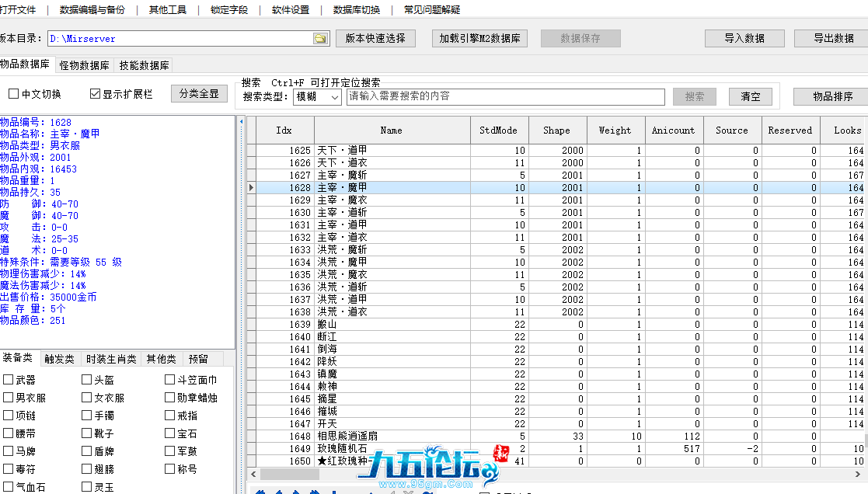Click the folder browse icon in directory field
This screenshot has width=868, height=494.
click(x=320, y=39)
